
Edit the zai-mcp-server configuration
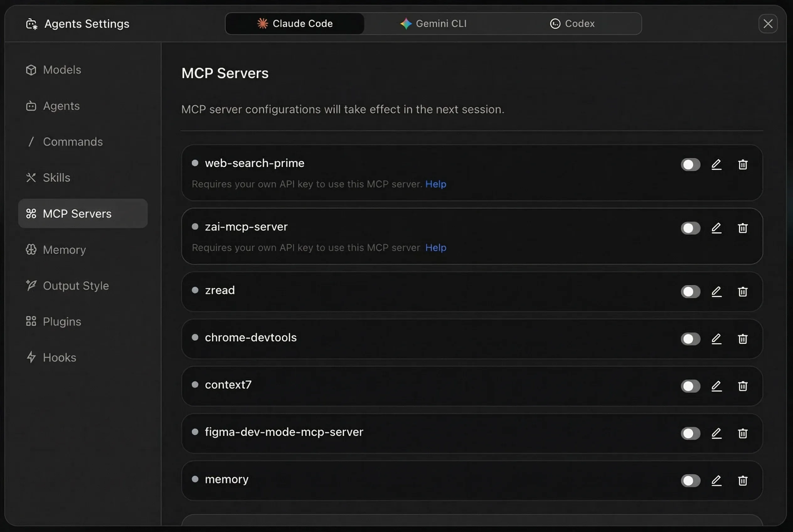[x=717, y=228]
